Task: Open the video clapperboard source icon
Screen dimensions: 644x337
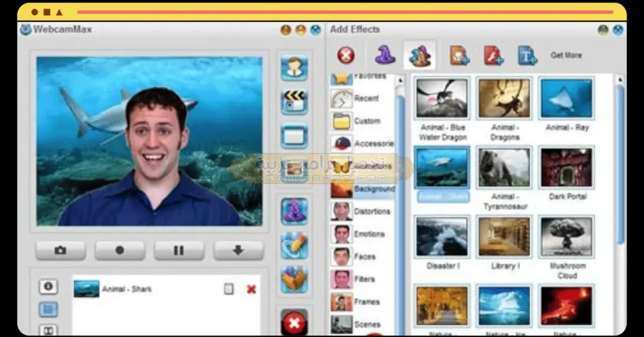Action: 294,101
